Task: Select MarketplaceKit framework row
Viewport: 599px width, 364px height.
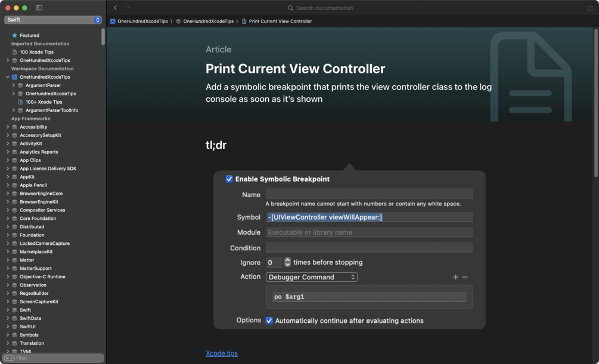Action: click(x=36, y=252)
